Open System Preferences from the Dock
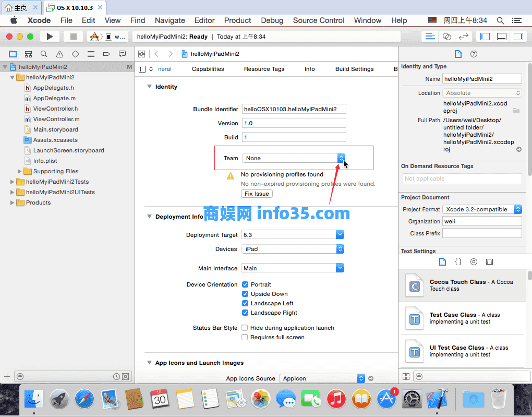Viewport: 532px width, 417px height. tap(412, 399)
